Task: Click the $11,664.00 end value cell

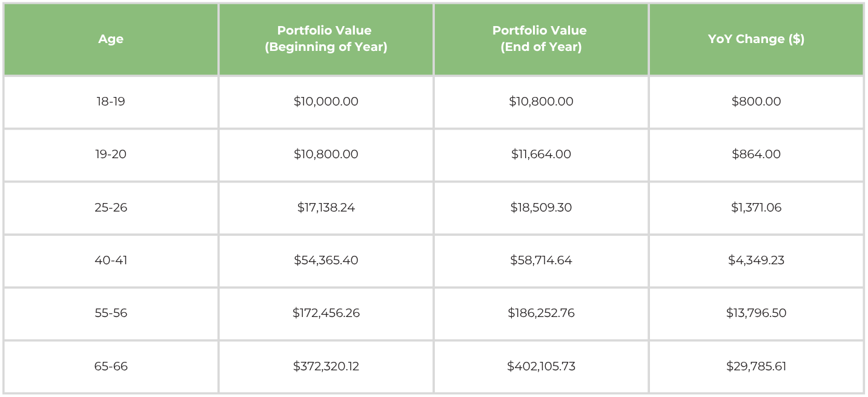Action: pos(541,155)
